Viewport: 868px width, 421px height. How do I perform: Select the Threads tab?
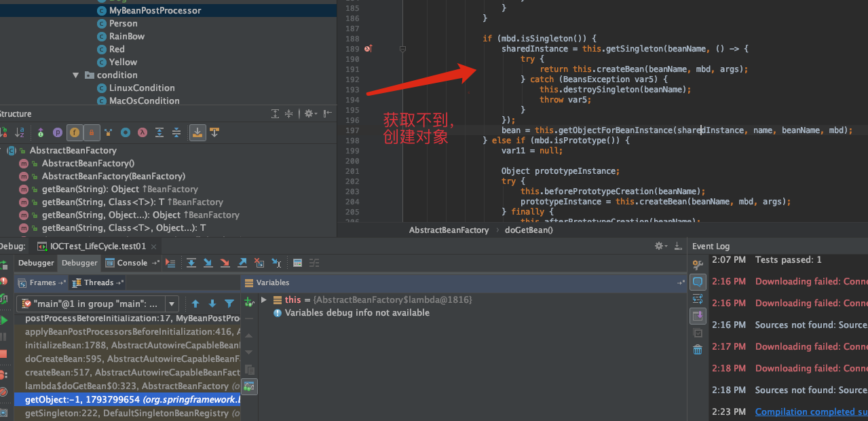coord(98,282)
